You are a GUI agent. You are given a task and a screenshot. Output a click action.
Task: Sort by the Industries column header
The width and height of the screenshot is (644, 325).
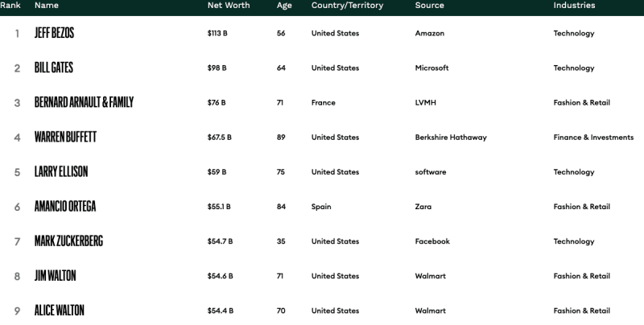[574, 6]
